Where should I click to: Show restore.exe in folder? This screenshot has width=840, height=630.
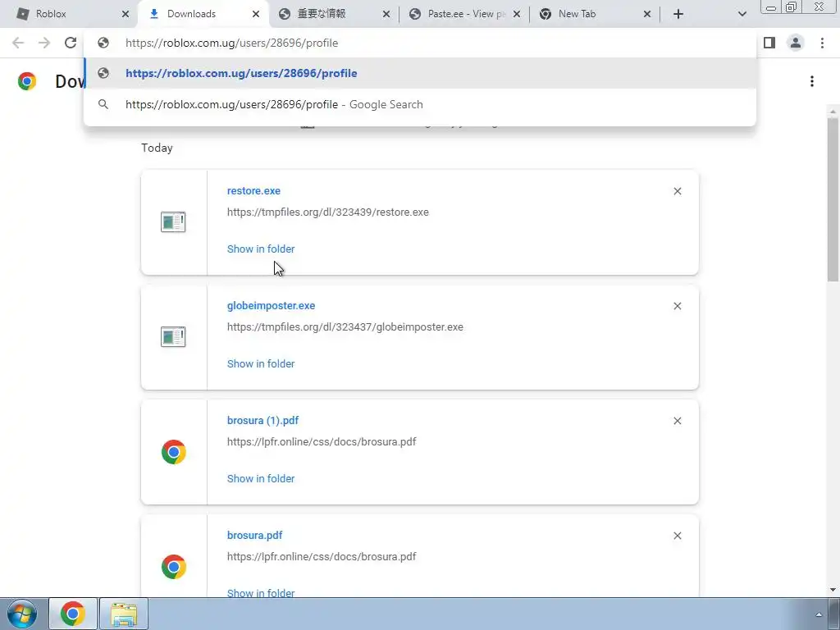(261, 249)
